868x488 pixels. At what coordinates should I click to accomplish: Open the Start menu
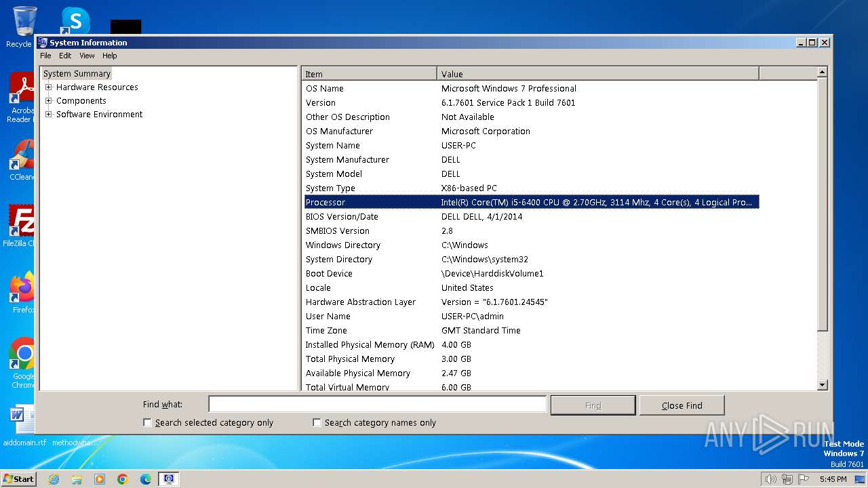(19, 479)
